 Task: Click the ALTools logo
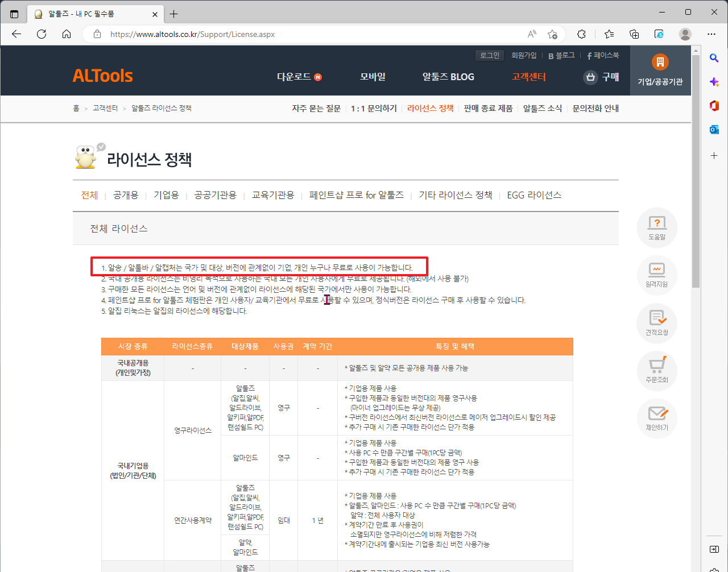(x=103, y=76)
